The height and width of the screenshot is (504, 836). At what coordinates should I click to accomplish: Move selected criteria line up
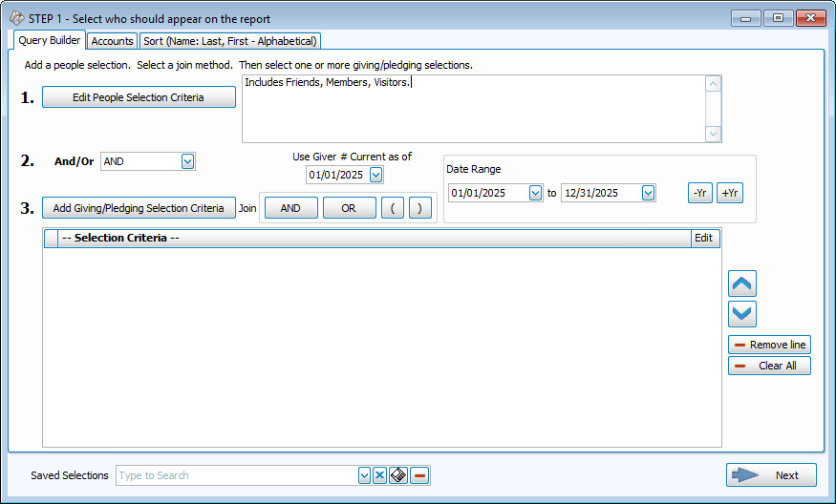(x=742, y=283)
